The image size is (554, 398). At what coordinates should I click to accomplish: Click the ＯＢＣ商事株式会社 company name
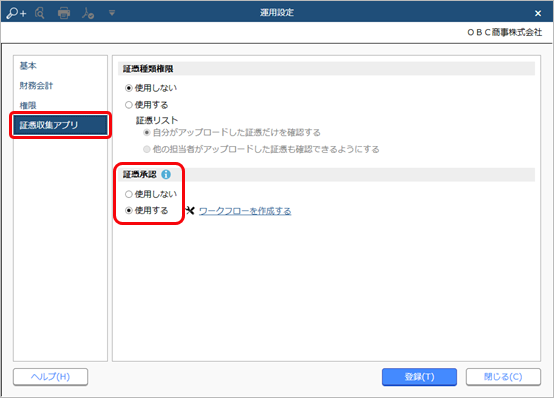click(x=505, y=33)
